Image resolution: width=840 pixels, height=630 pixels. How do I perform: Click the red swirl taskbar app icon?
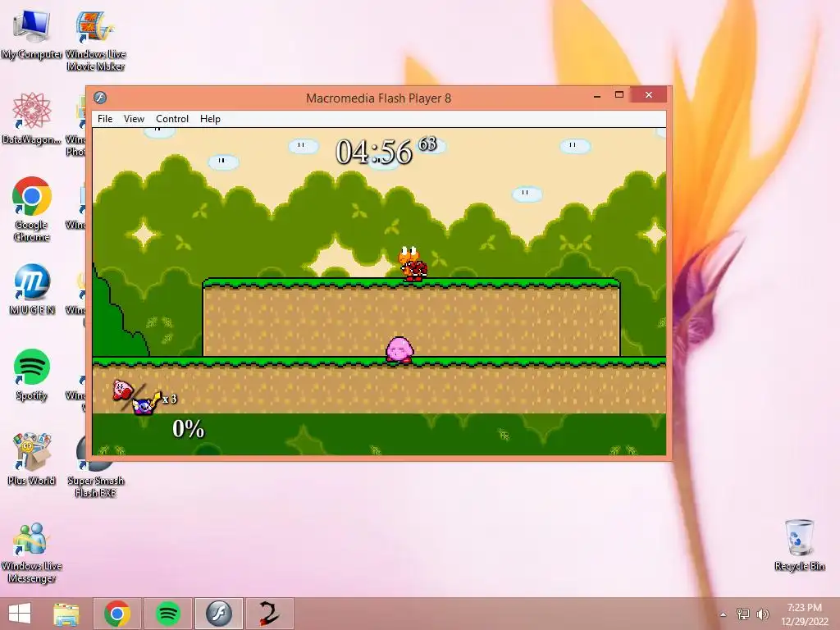pyautogui.click(x=269, y=614)
